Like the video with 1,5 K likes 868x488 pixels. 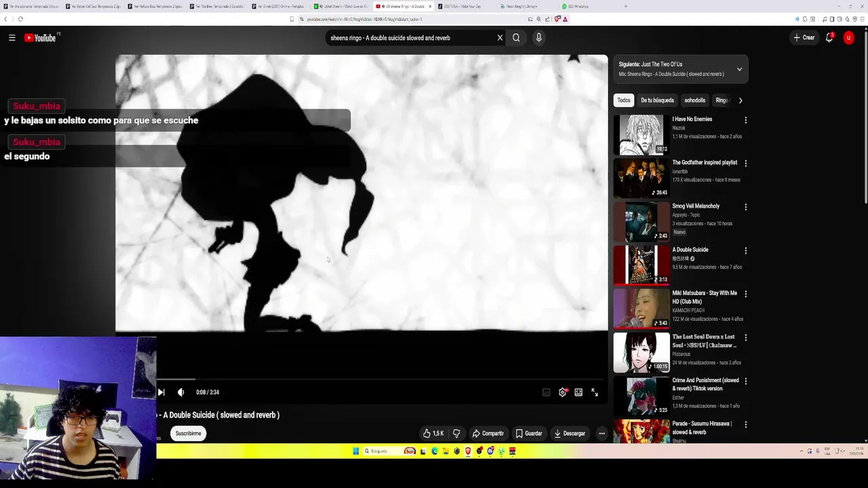433,433
